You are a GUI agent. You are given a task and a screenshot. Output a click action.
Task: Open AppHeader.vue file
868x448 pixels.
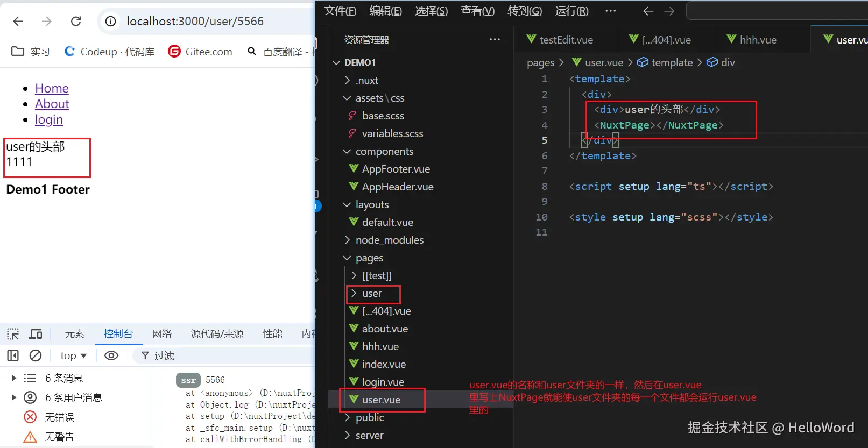coord(420,187)
